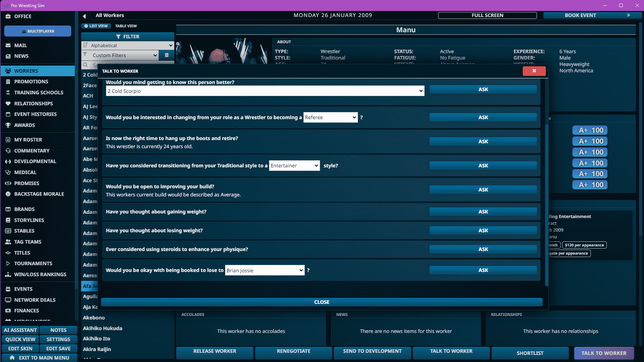Switch to Table View
Image resolution: width=644 pixels, height=362 pixels.
(x=126, y=26)
